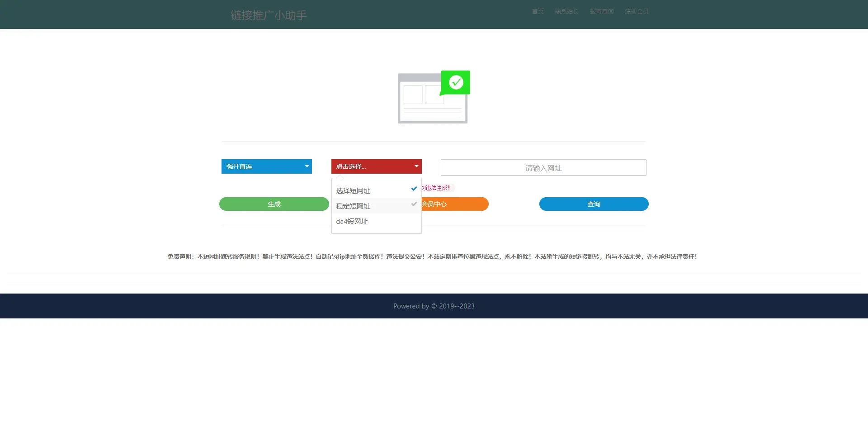
Task: Click the browser-window checkmark logo image
Action: [x=434, y=97]
